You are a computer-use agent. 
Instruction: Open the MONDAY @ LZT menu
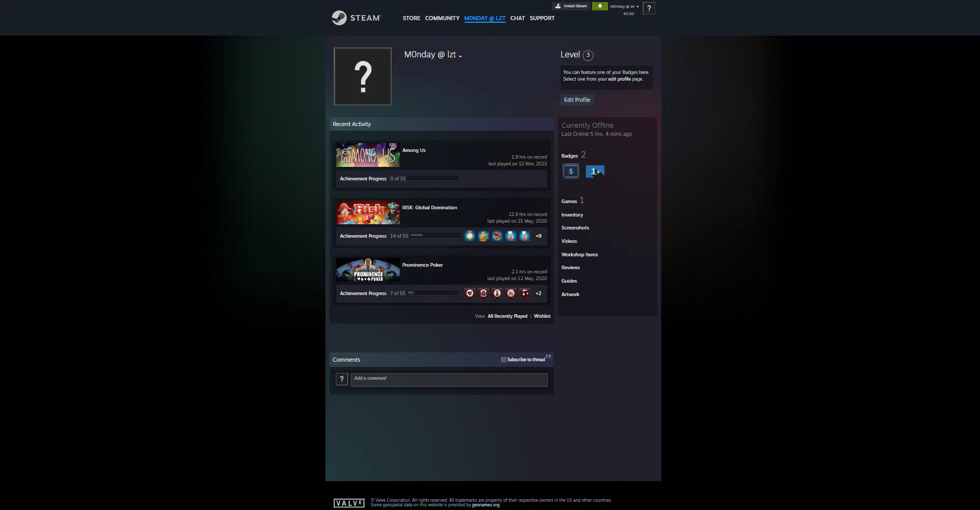485,18
